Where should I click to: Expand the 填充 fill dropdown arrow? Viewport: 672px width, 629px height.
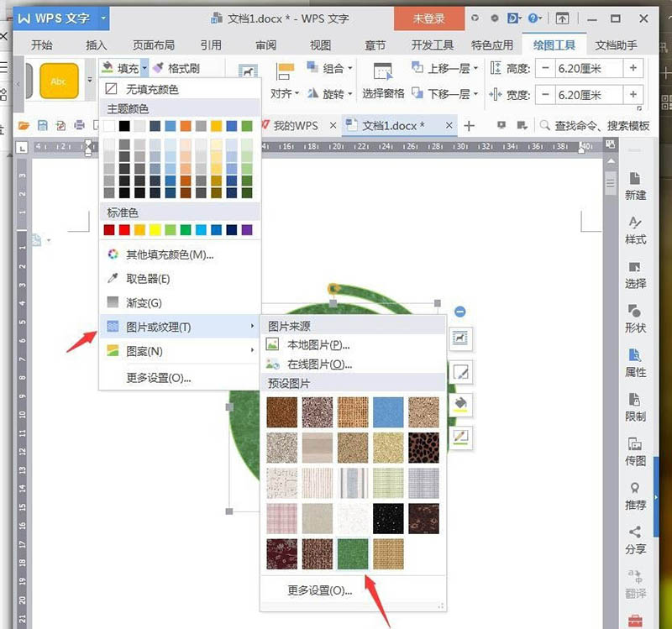(144, 68)
